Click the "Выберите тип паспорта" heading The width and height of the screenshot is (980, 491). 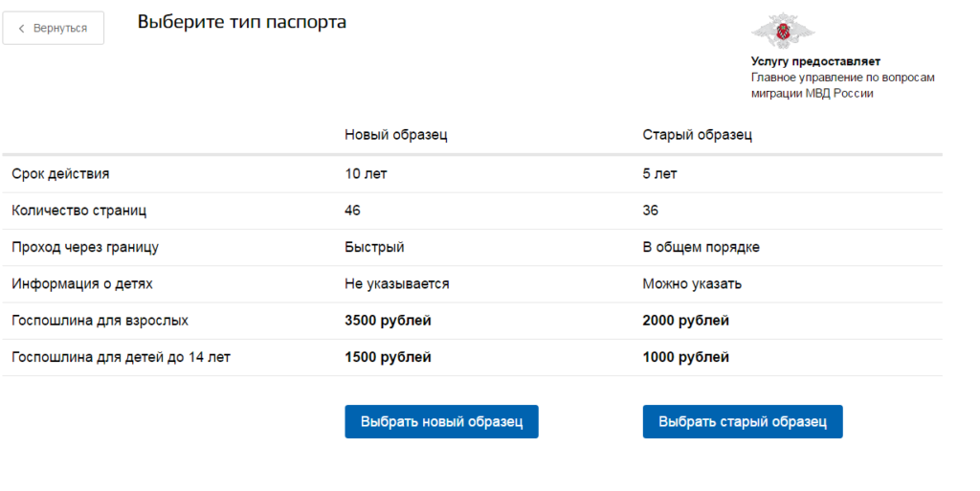(x=242, y=22)
